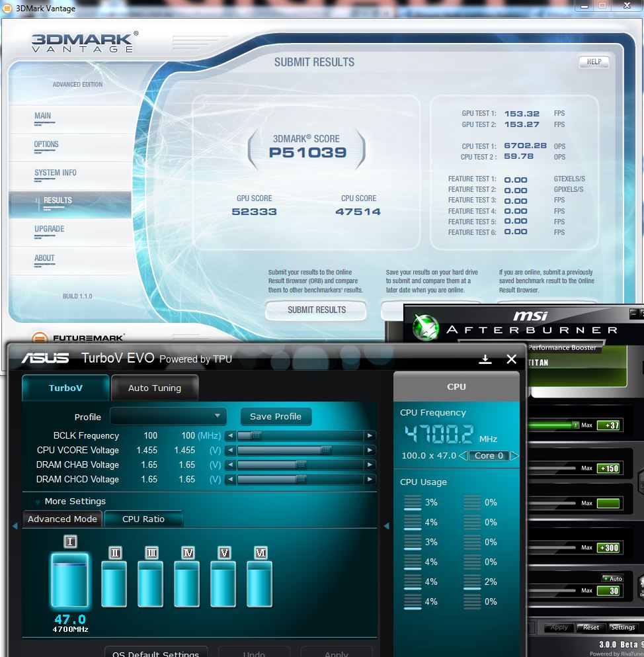Click the P51039 3DMark score
Viewport: 644px width, 657px height.
(x=307, y=153)
